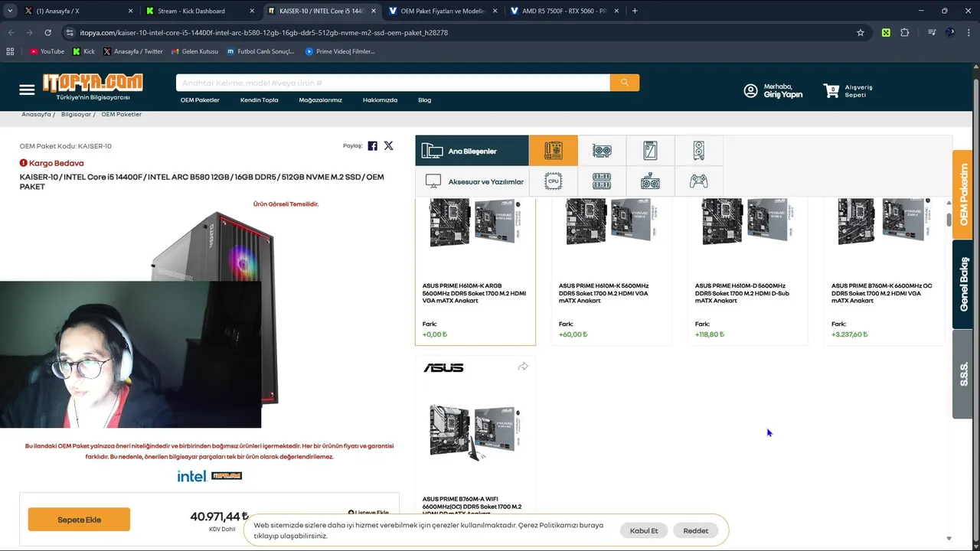Open the Kick bookmark
The image size is (980, 551).
[x=84, y=51]
